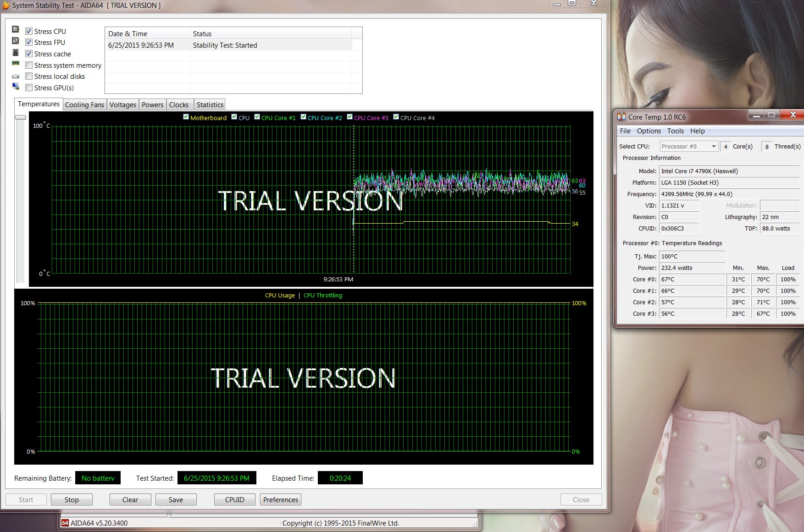Open the Select CPU Processor #0 dropdown
The height and width of the screenshot is (532, 804).
coord(689,146)
